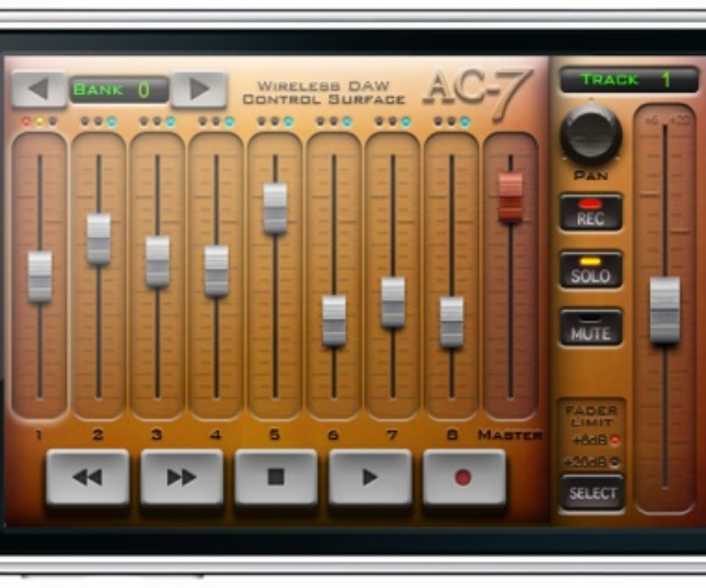Hit the stop transport button
The width and height of the screenshot is (706, 588).
pyautogui.click(x=276, y=477)
